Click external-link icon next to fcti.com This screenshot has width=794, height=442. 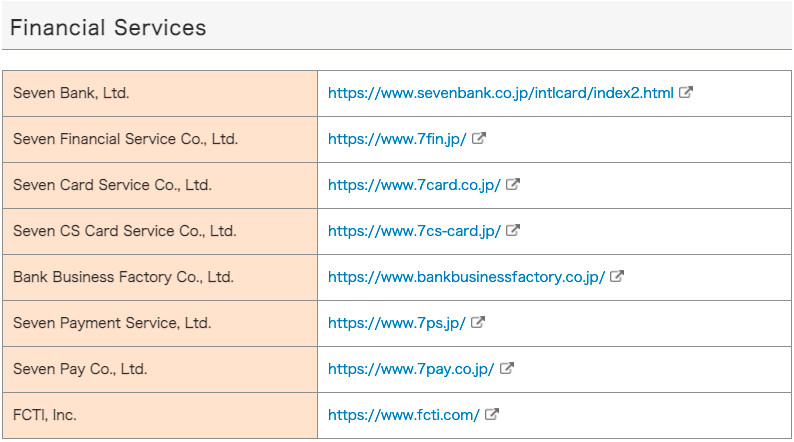[x=492, y=415]
